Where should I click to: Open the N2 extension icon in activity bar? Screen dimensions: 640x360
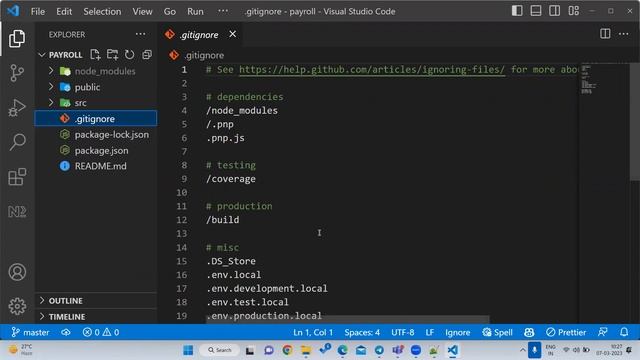[x=17, y=211]
